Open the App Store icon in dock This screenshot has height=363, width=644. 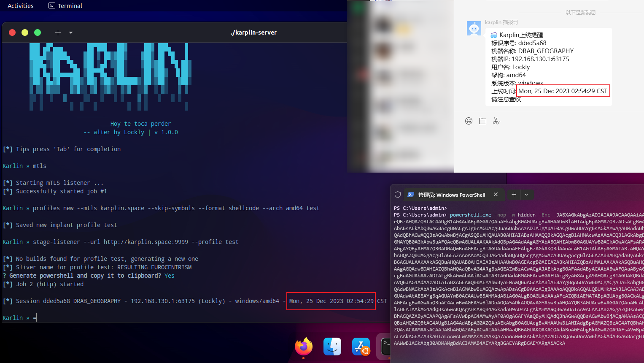click(361, 347)
